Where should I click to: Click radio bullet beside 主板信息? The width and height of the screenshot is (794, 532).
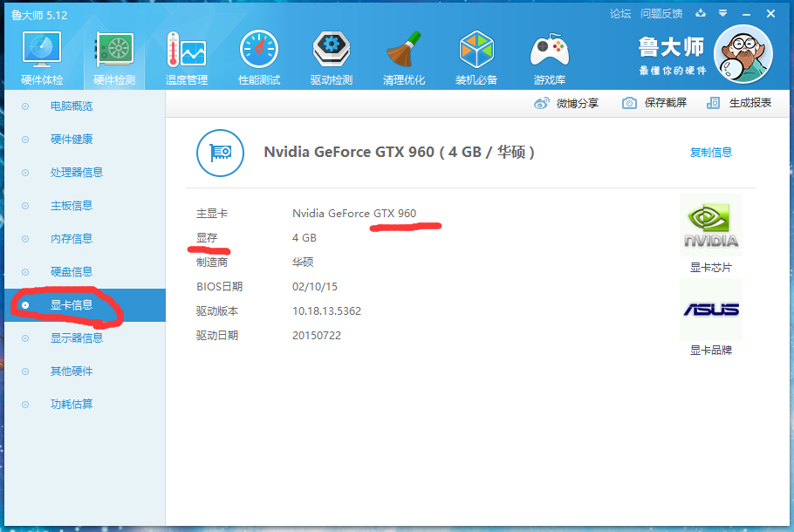pos(25,206)
